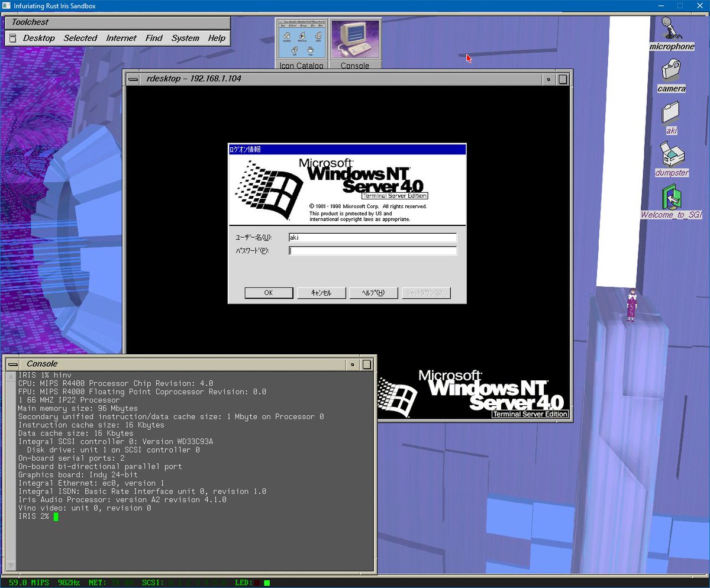Click the 'Graphics board: Indy 24-bit' line
Screen dimensions: 710x588
coord(78,475)
